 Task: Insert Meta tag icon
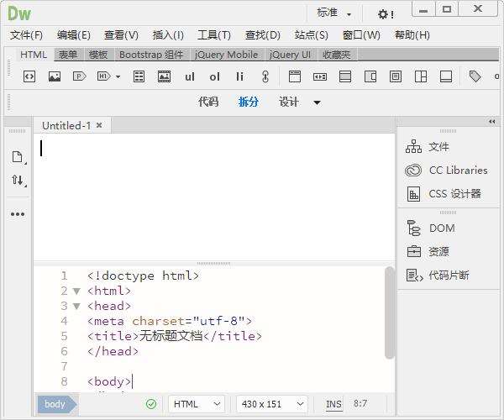[x=475, y=76]
